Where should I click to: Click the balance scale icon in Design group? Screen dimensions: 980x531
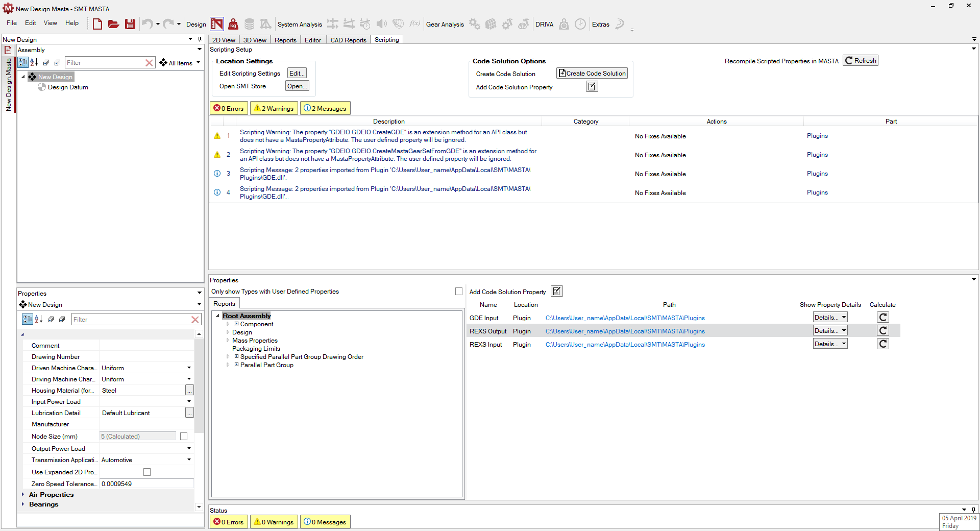[265, 24]
